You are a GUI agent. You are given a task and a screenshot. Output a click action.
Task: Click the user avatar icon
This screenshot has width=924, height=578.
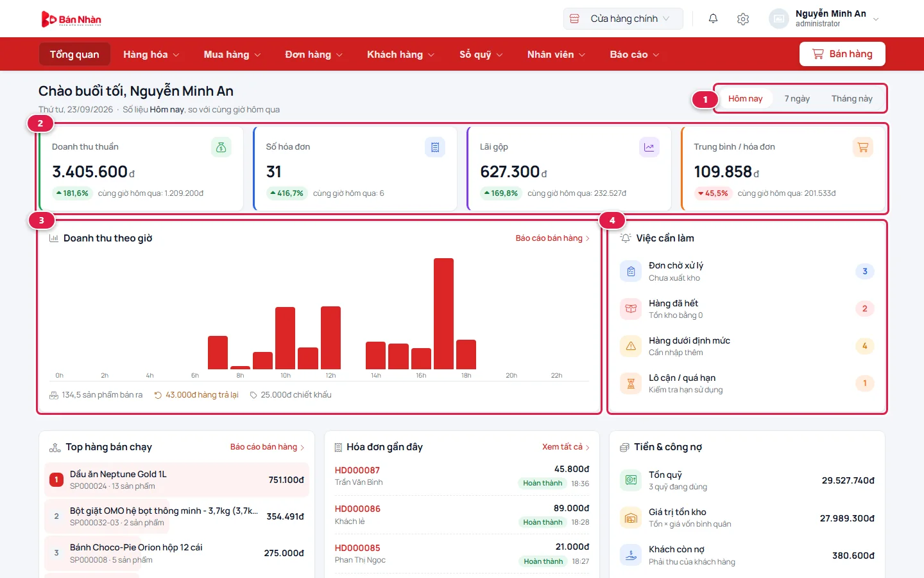click(778, 19)
